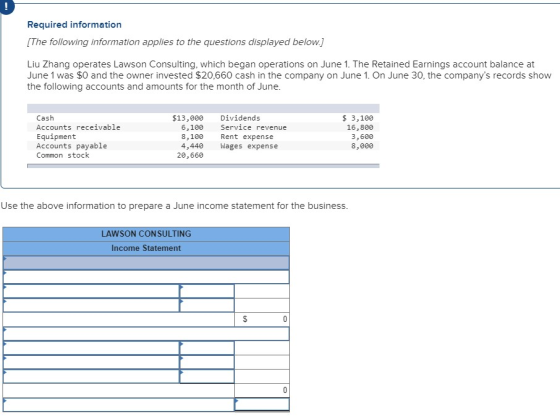The width and height of the screenshot is (560, 419).
Task: Click first expense amount input cell
Action: click(x=207, y=348)
